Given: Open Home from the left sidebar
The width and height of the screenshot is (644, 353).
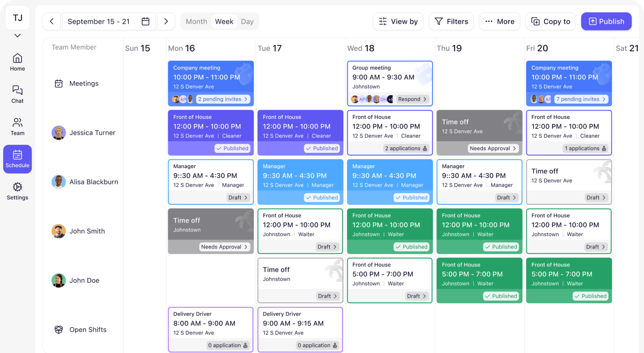Looking at the screenshot, I should [17, 62].
